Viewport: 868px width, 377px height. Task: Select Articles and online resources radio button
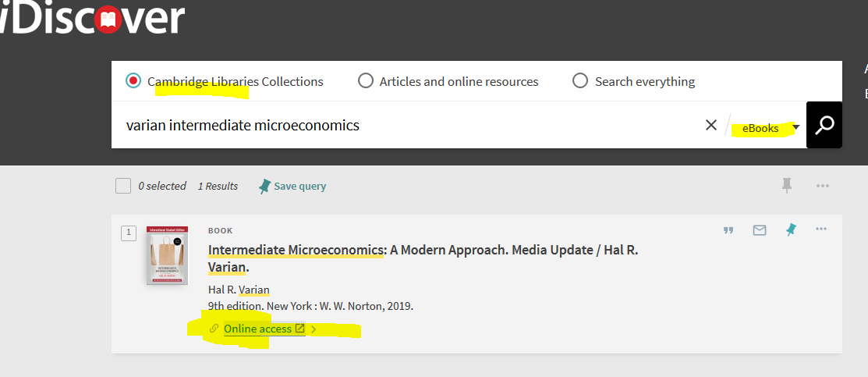point(365,81)
